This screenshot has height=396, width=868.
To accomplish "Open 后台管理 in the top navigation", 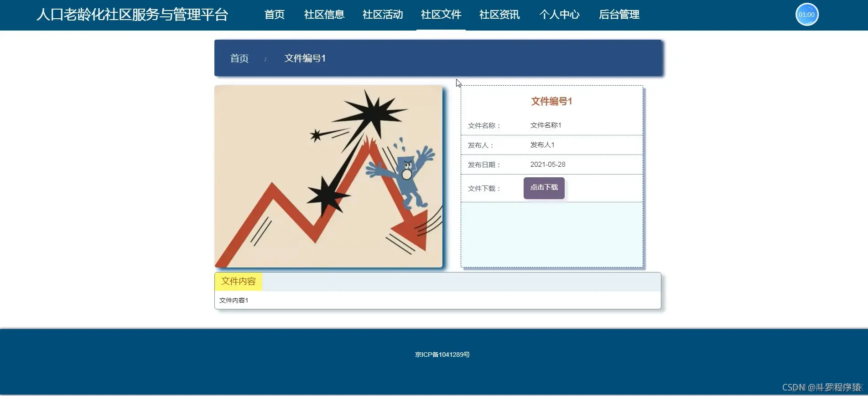I will point(619,15).
